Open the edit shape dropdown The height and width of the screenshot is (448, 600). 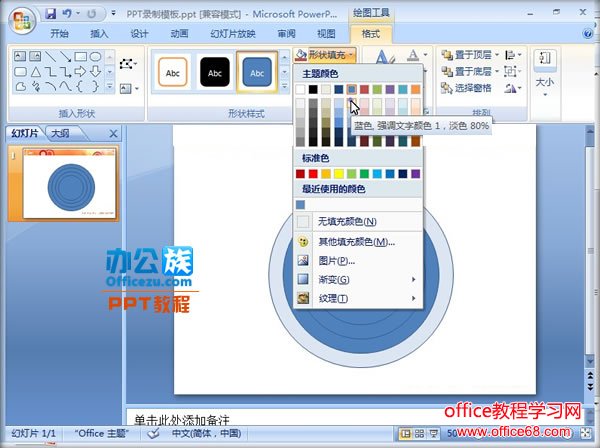click(128, 64)
